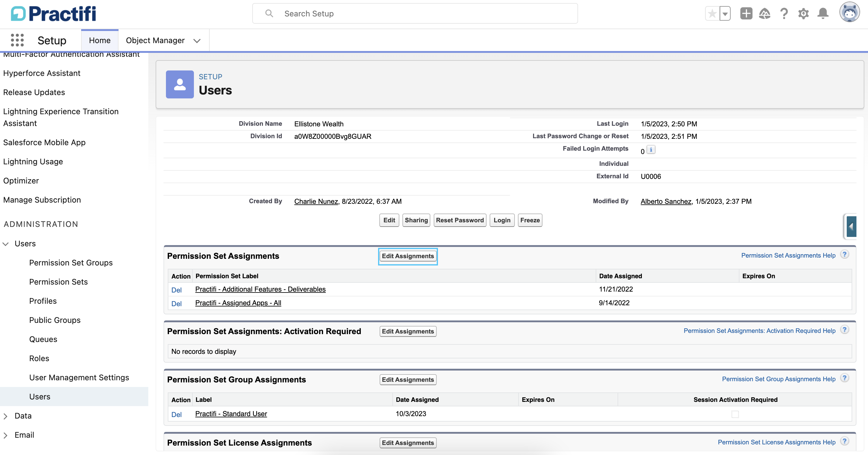Click the favorites star icon
Image resolution: width=868 pixels, height=455 pixels.
(x=712, y=14)
